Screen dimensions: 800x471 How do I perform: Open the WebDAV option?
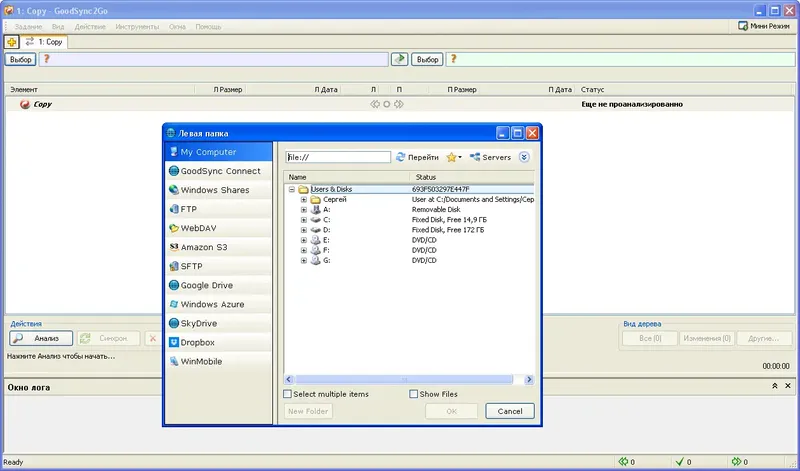pyautogui.click(x=218, y=228)
